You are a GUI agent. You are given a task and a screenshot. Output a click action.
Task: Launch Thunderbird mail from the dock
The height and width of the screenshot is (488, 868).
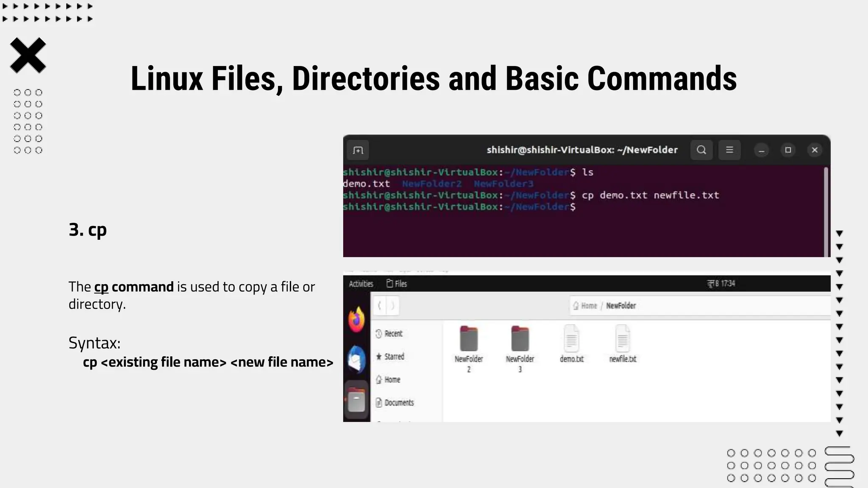point(356,359)
